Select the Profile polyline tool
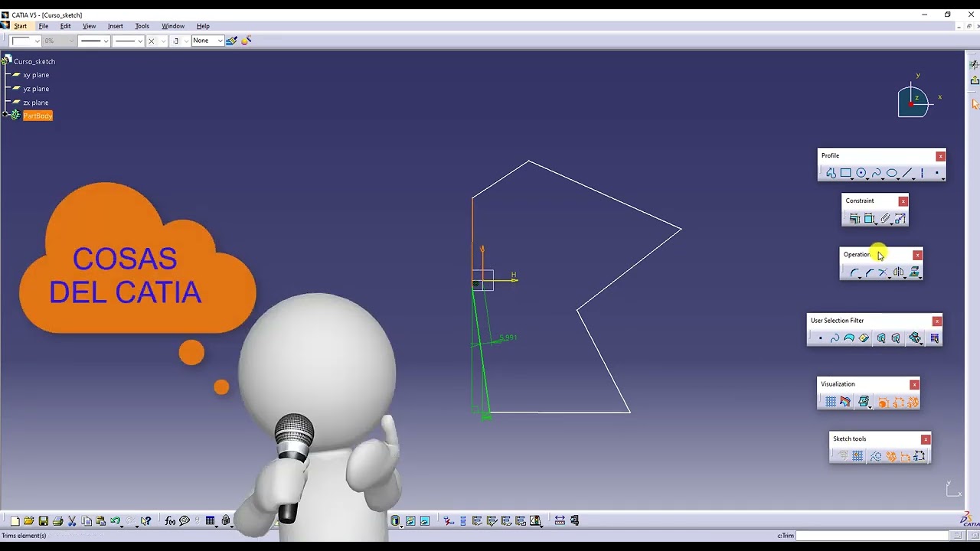Image resolution: width=980 pixels, height=551 pixels. pos(831,174)
